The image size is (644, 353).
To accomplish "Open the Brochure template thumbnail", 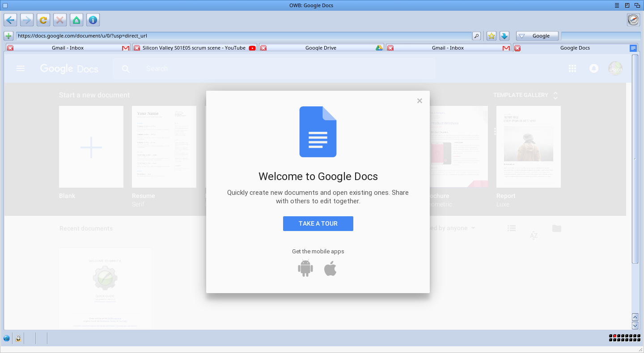I will click(x=459, y=147).
